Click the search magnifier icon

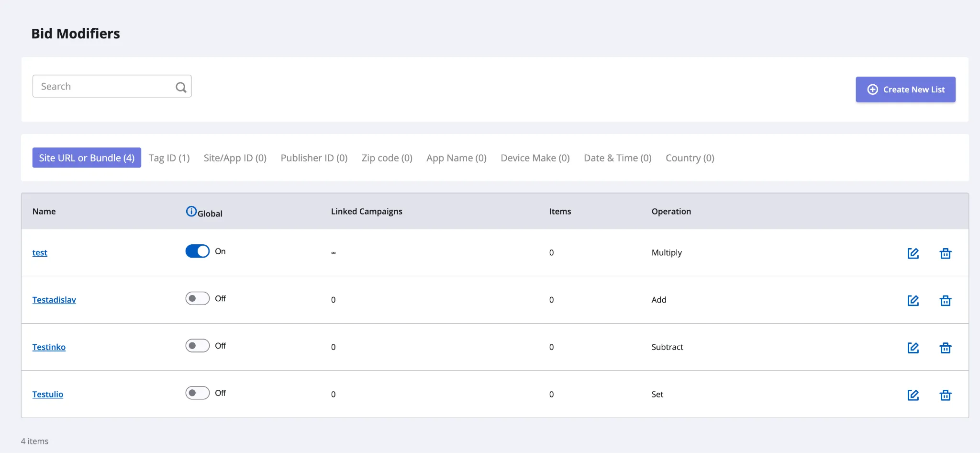click(x=181, y=87)
